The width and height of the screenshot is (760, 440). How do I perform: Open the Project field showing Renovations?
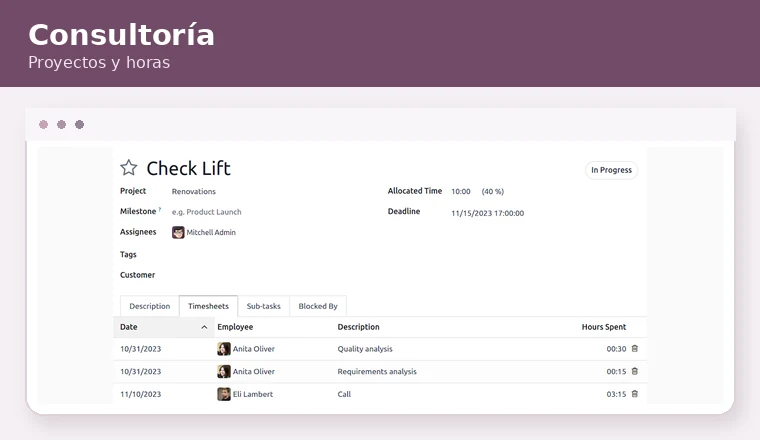193,191
